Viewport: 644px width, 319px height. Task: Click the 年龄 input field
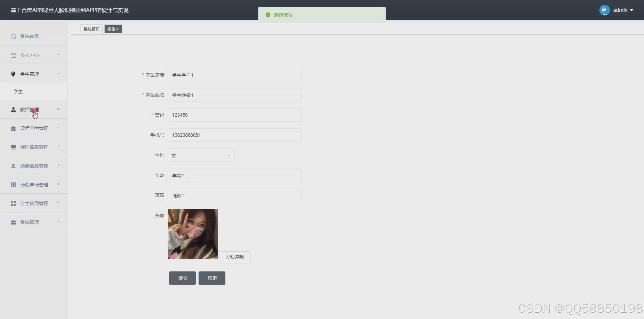(x=234, y=175)
